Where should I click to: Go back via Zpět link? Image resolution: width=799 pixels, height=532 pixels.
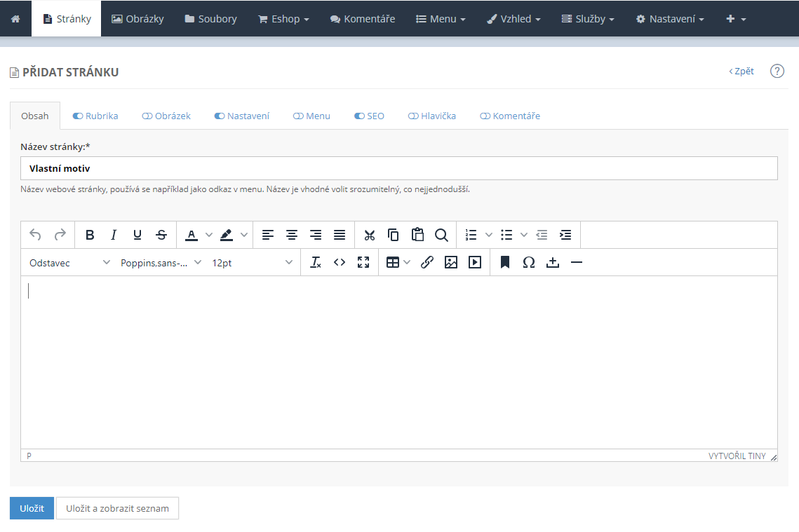(x=741, y=71)
